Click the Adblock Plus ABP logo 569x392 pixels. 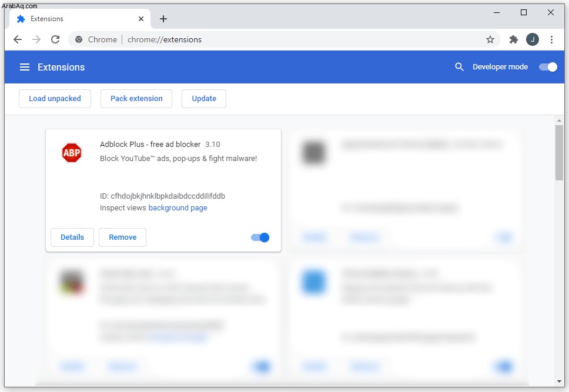pyautogui.click(x=72, y=153)
